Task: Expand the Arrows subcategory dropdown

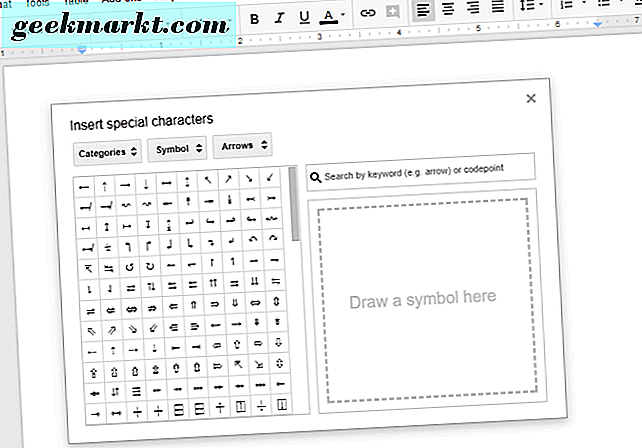Action: coord(242,147)
